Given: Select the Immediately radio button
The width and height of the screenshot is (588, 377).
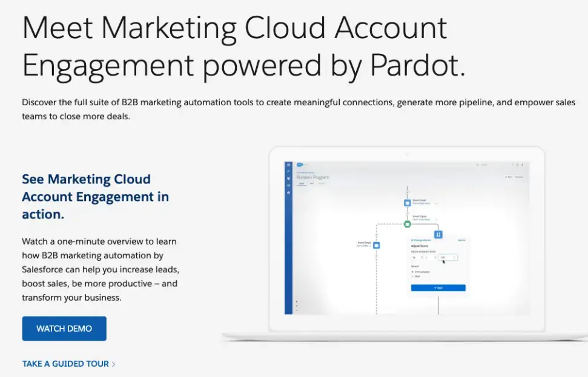Looking at the screenshot, I should click(412, 272).
